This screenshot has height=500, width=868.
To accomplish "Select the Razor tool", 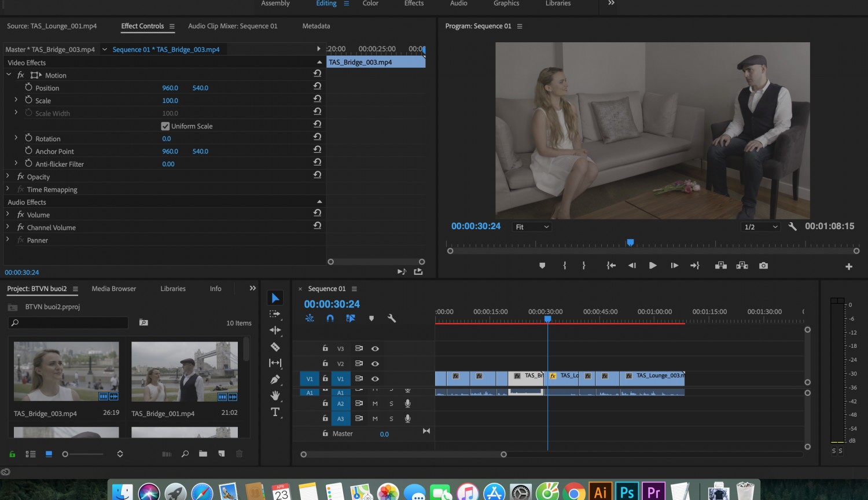I will tap(275, 347).
